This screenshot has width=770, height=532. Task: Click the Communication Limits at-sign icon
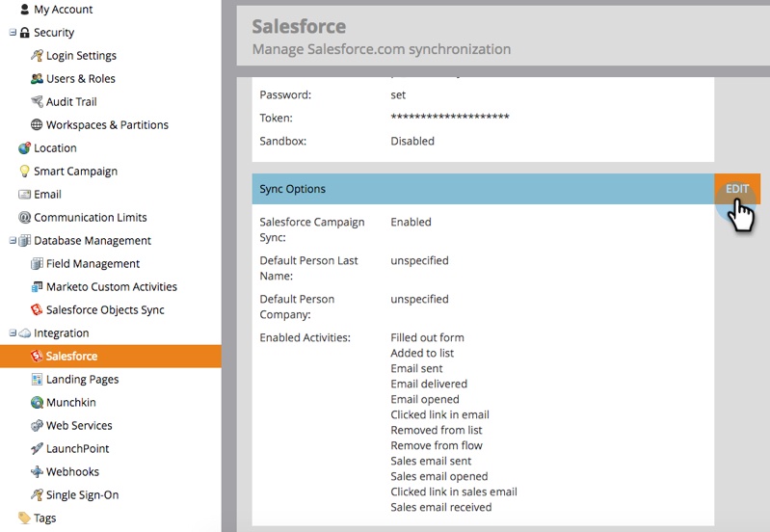click(x=24, y=217)
